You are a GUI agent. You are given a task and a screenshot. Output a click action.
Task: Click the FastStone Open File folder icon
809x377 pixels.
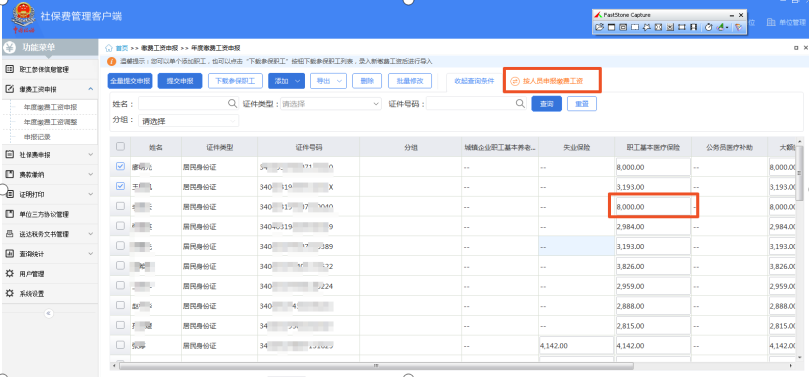point(600,27)
